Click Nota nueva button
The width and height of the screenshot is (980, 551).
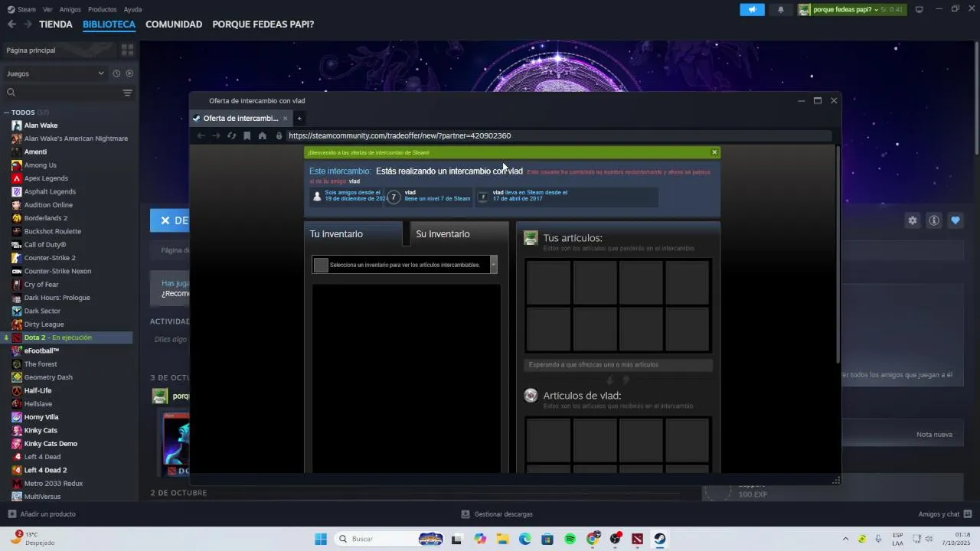934,435
